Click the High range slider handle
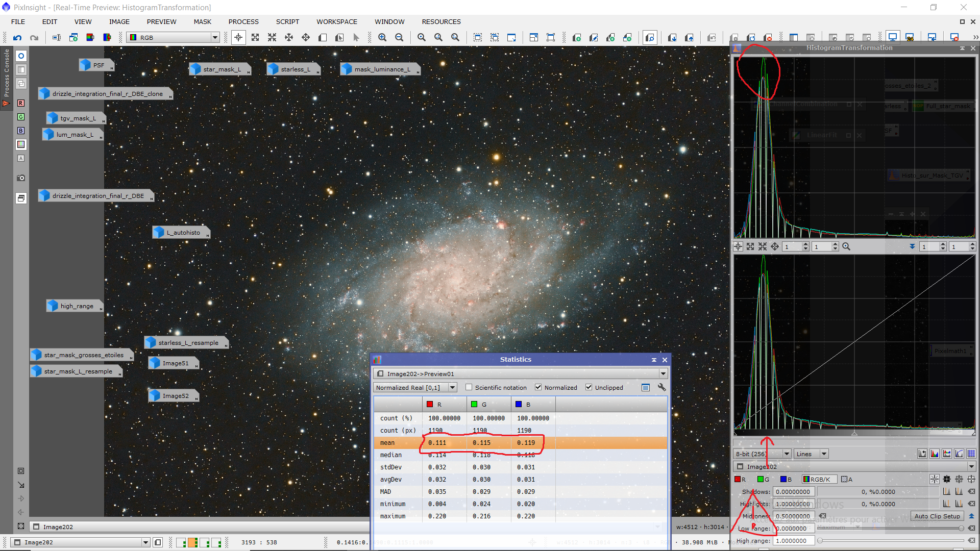 pos(820,541)
